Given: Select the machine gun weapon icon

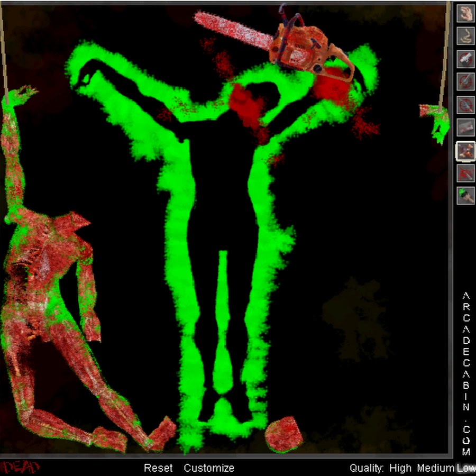Looking at the screenshot, I should tap(465, 104).
